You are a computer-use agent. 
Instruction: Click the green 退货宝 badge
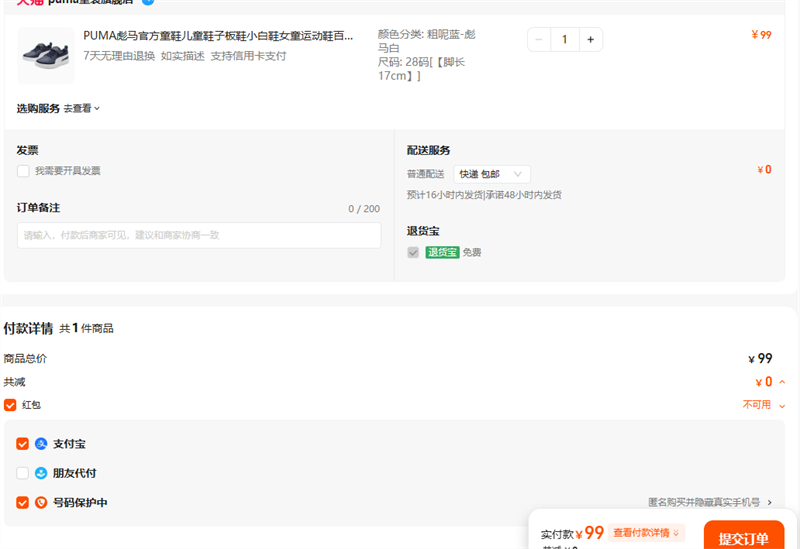[x=442, y=253]
